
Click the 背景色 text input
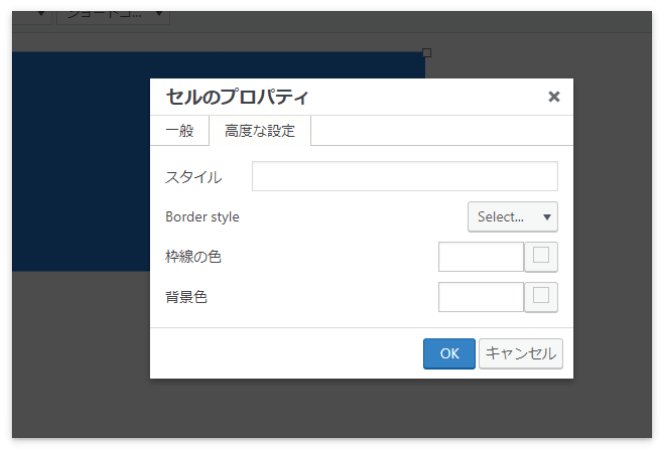pos(481,297)
